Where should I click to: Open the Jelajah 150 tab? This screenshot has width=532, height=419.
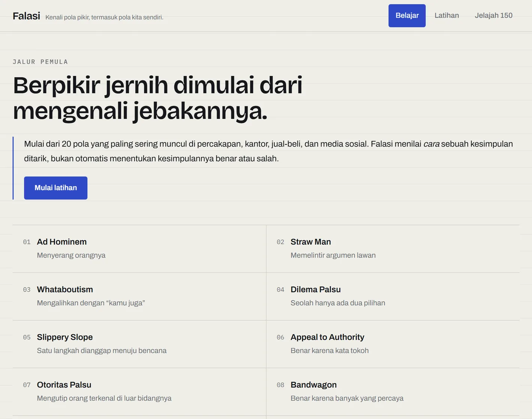493,16
